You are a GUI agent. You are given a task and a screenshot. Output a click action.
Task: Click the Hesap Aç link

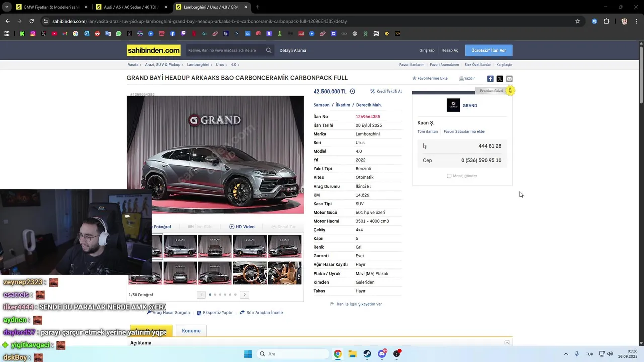450,50
